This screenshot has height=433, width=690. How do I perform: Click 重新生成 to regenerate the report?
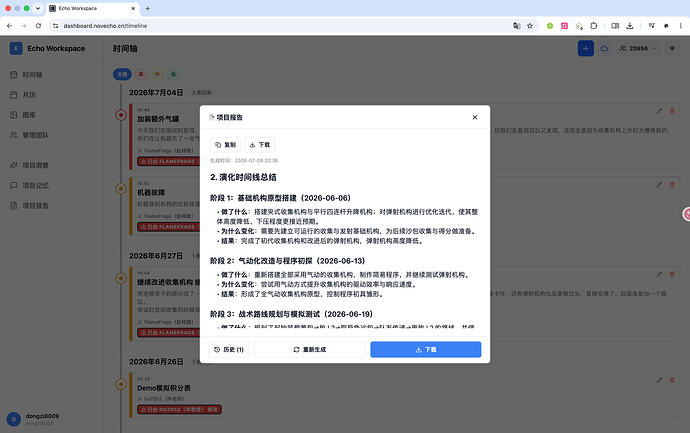pos(309,349)
